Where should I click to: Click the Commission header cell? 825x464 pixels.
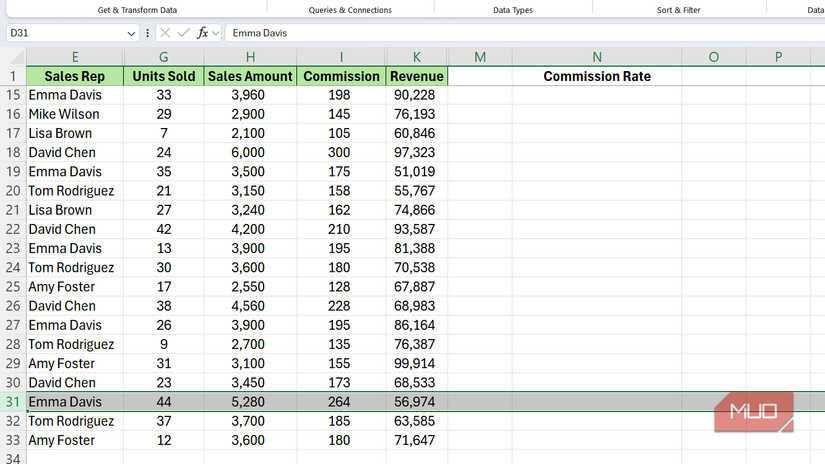click(x=341, y=76)
